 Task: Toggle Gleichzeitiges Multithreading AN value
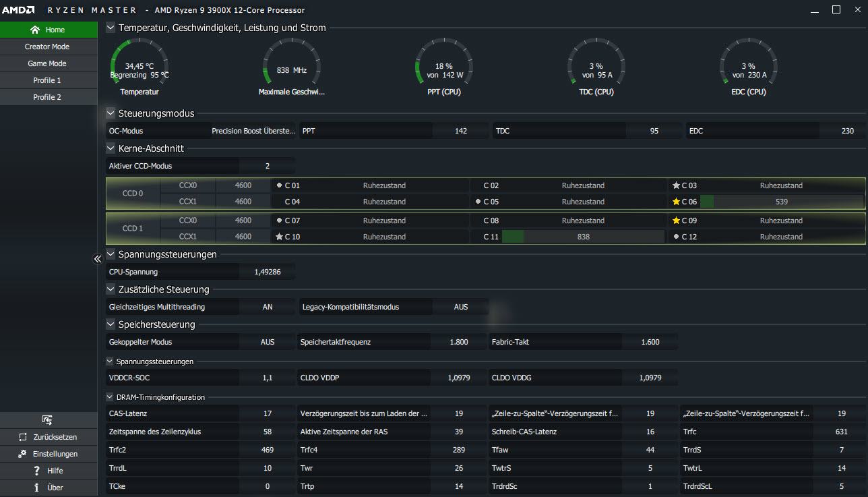tap(268, 307)
